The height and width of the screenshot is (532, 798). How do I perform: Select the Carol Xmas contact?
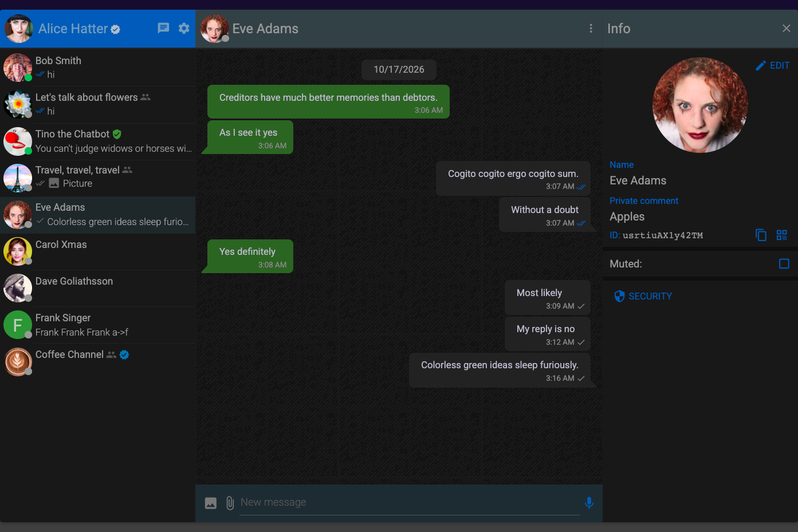pyautogui.click(x=98, y=251)
